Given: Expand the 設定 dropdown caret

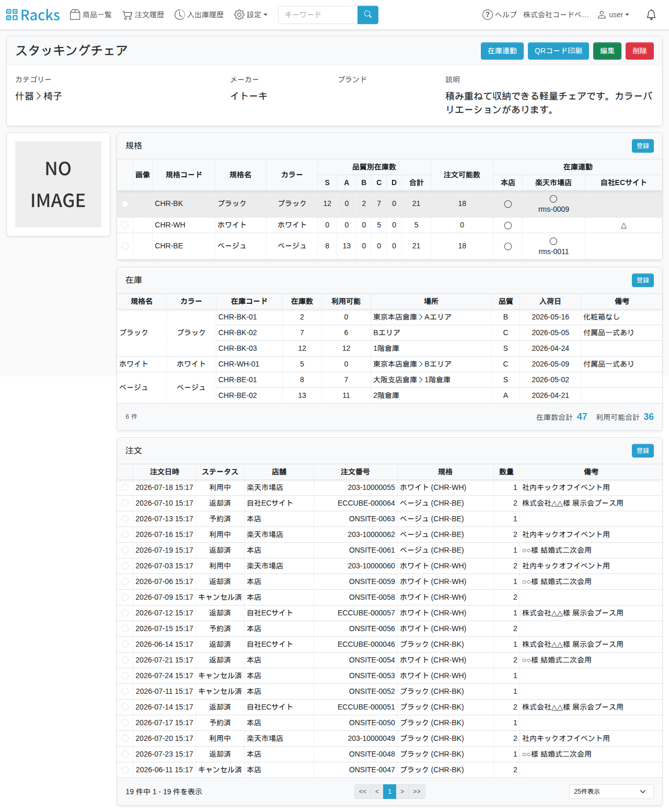Looking at the screenshot, I should click(x=266, y=15).
